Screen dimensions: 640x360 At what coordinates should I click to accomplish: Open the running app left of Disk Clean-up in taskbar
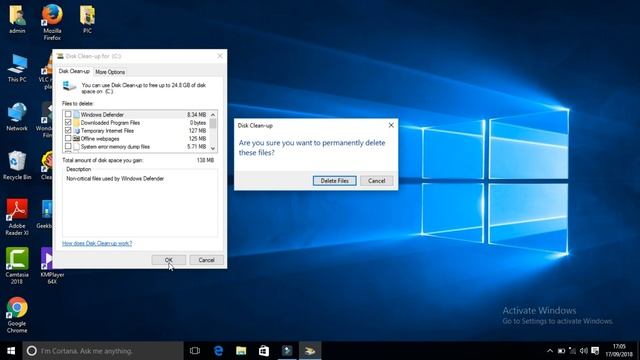[287, 351]
